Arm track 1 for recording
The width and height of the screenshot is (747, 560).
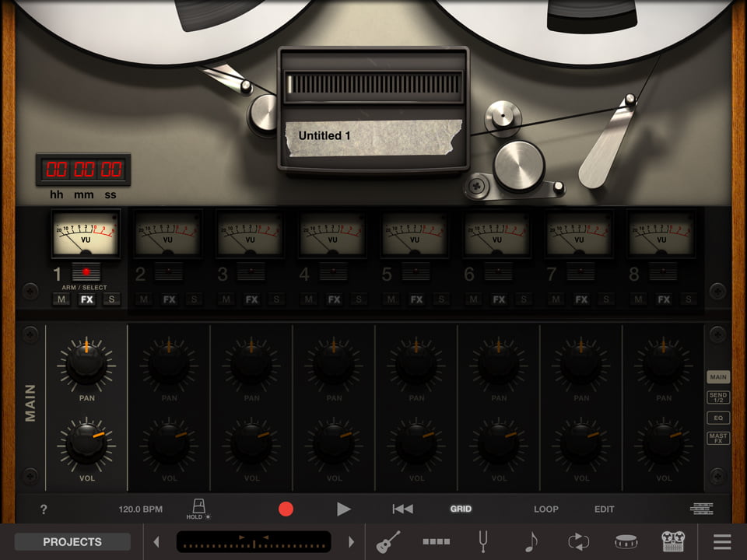point(86,273)
